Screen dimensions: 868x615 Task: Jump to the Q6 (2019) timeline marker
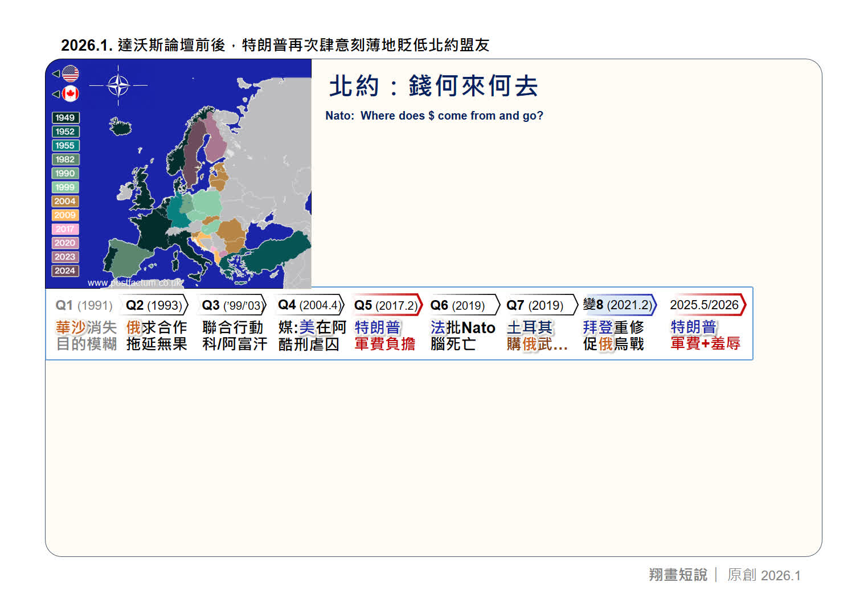[x=462, y=306]
